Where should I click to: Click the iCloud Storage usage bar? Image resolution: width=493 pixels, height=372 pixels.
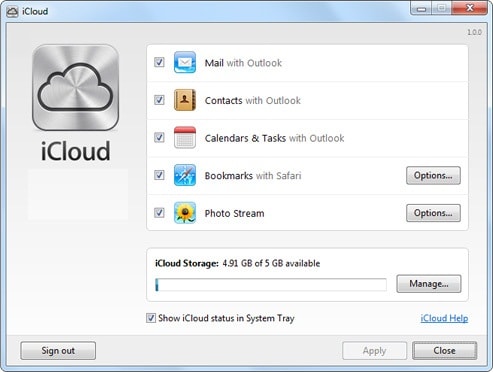(x=271, y=285)
